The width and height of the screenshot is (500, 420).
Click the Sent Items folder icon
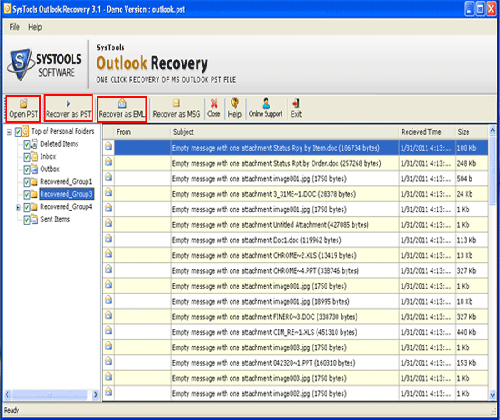point(35,220)
